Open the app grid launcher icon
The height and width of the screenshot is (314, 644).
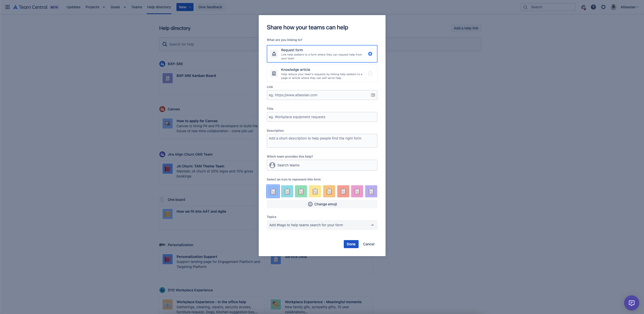pyautogui.click(x=7, y=7)
